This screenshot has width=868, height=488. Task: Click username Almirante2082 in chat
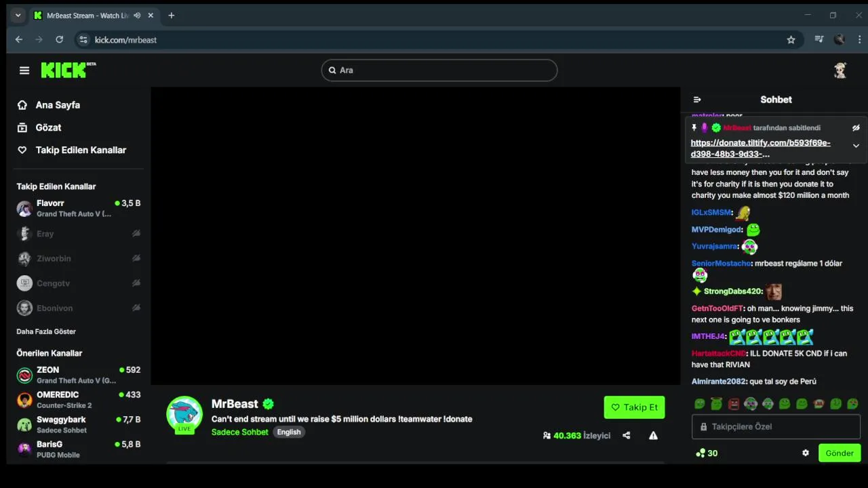pyautogui.click(x=719, y=382)
